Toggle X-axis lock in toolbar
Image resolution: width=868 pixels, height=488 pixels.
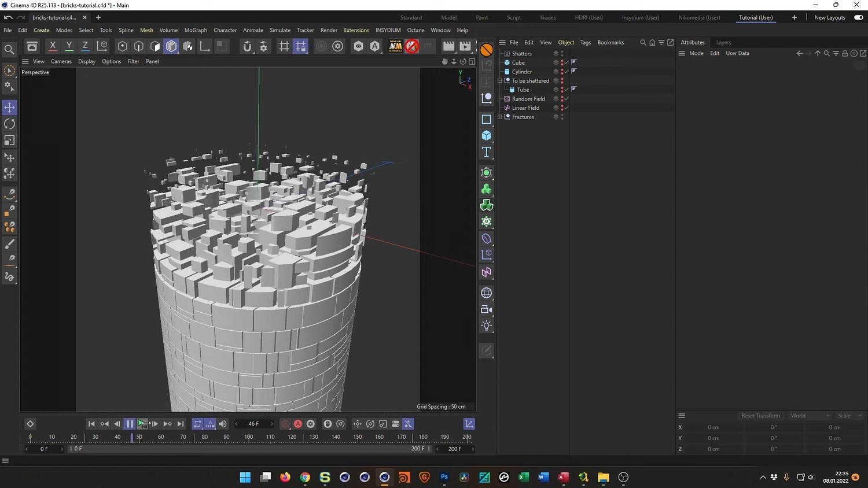pyautogui.click(x=53, y=46)
